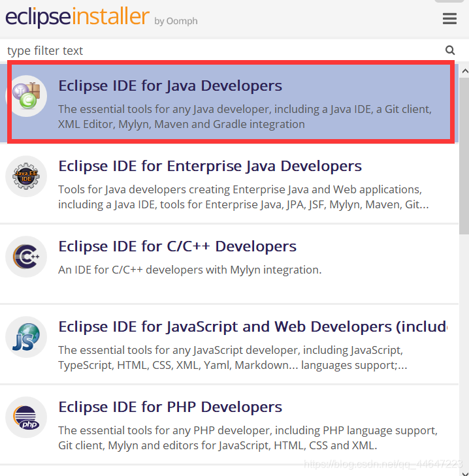
Task: Click the C/C++ package icon
Action: (x=26, y=257)
